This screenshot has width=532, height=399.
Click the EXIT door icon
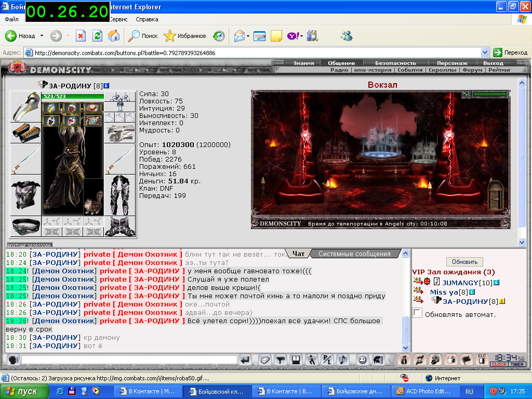click(482, 360)
